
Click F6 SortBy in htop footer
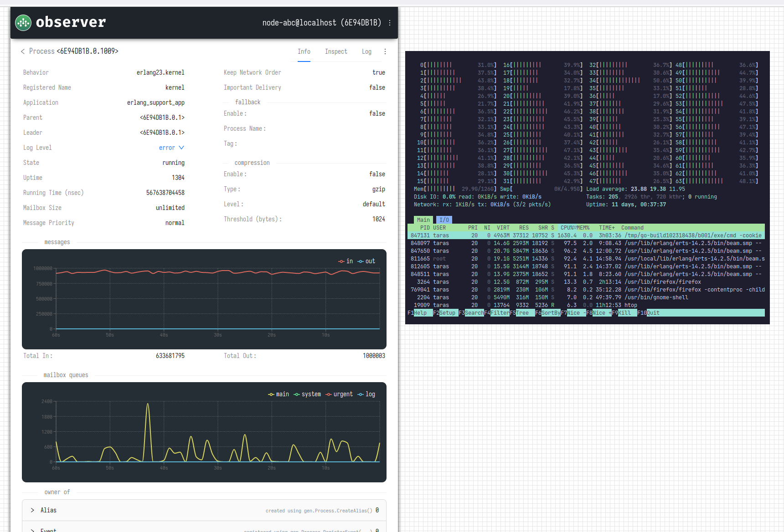tap(548, 313)
